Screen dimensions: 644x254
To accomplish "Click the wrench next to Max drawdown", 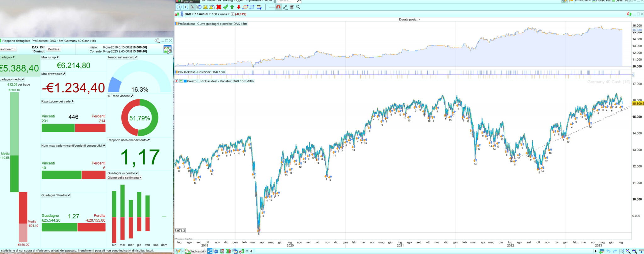I will 64,74.
